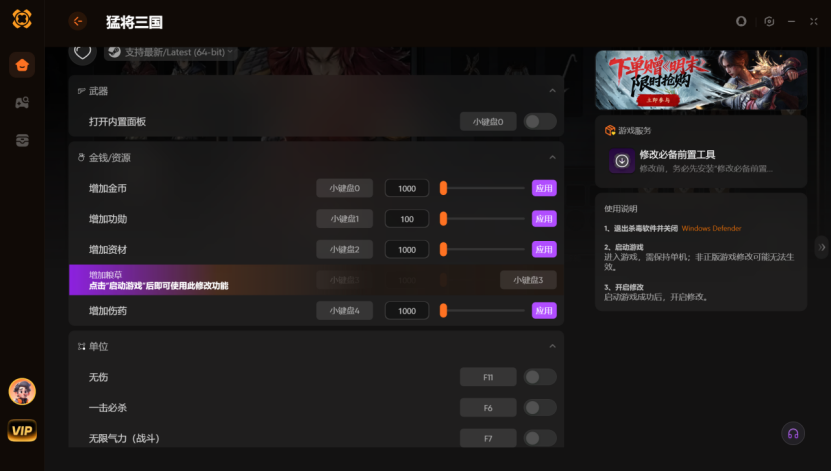Image resolution: width=831 pixels, height=471 pixels.
Task: Click the 增加伤药 value input field
Action: click(x=406, y=311)
